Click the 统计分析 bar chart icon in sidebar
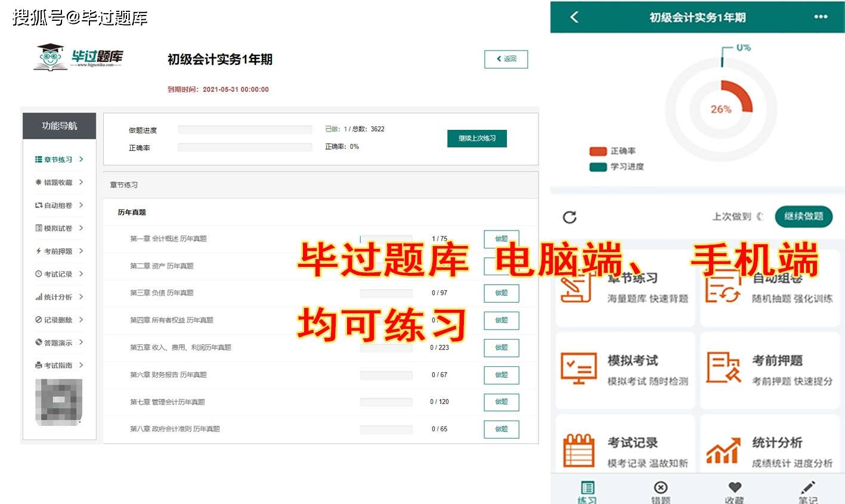This screenshot has width=845, height=504. pyautogui.click(x=39, y=297)
